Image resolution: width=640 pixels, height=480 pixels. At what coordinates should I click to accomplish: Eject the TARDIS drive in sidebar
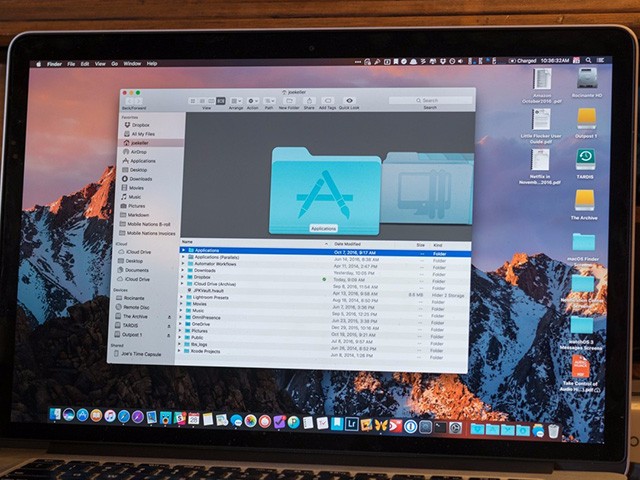pos(171,325)
